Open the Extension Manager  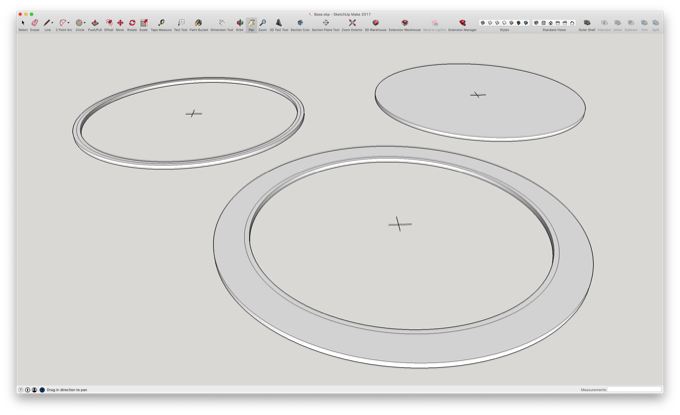pos(462,23)
